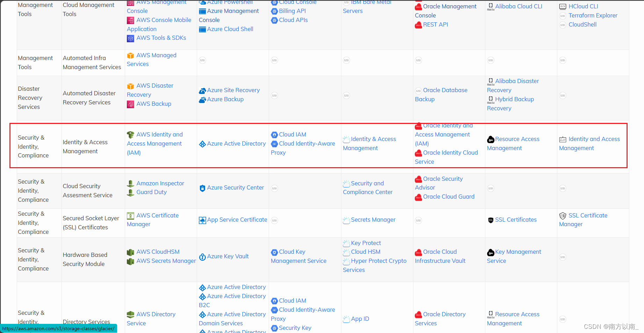
Task: Open the IBM Identity & Access Management link
Action: (369, 143)
